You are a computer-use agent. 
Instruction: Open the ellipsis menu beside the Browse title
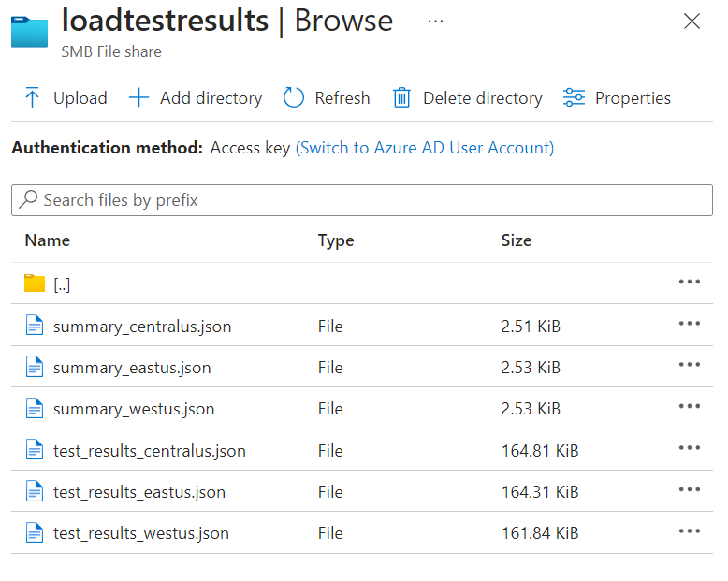(x=435, y=22)
